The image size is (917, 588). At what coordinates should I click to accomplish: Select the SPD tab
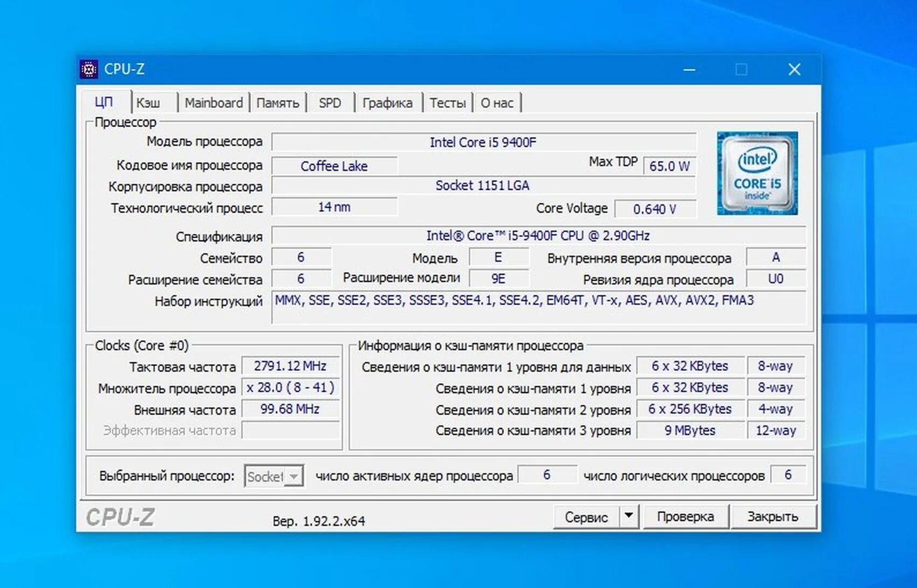pyautogui.click(x=330, y=102)
